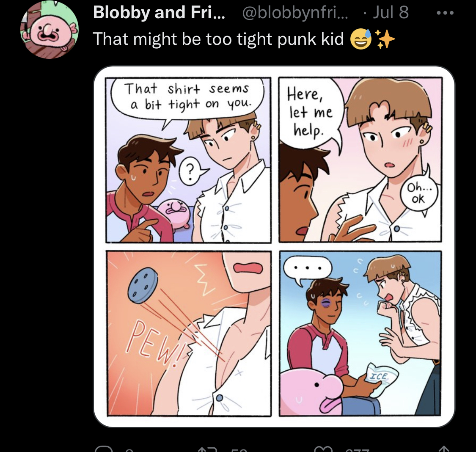
Task: Open the PEW! flying button panel
Action: click(x=189, y=333)
